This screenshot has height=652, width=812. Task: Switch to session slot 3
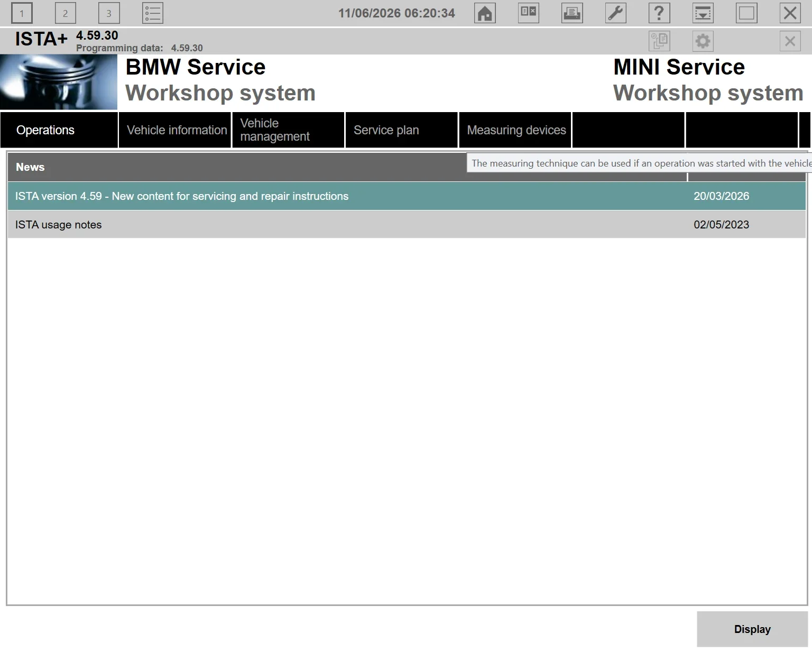click(109, 13)
